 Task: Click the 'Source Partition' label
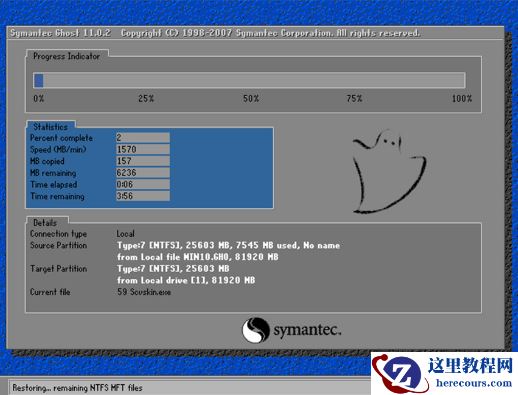pyautogui.click(x=58, y=245)
